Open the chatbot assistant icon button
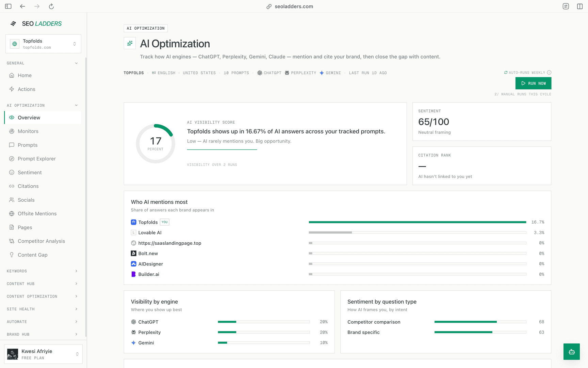 click(x=571, y=352)
